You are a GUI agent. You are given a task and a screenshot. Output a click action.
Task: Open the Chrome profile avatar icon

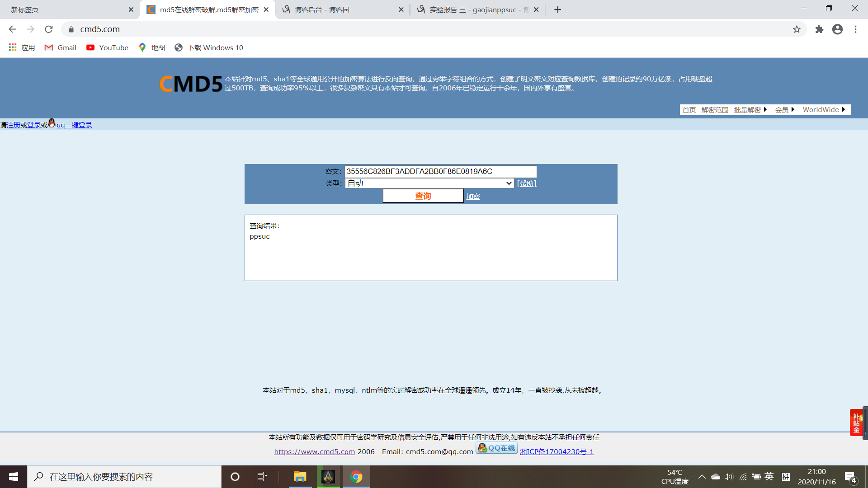[x=837, y=29]
